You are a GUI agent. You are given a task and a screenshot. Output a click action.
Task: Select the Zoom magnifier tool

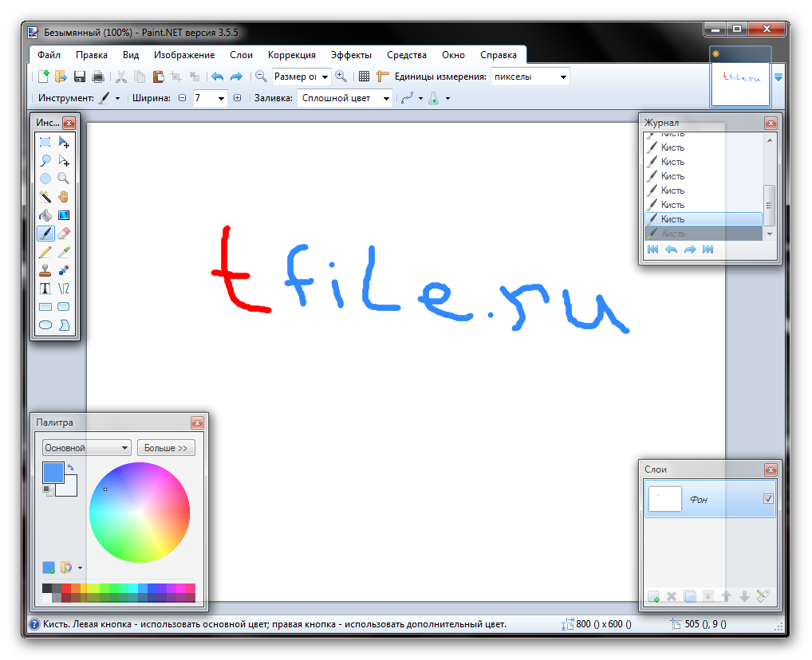(64, 179)
